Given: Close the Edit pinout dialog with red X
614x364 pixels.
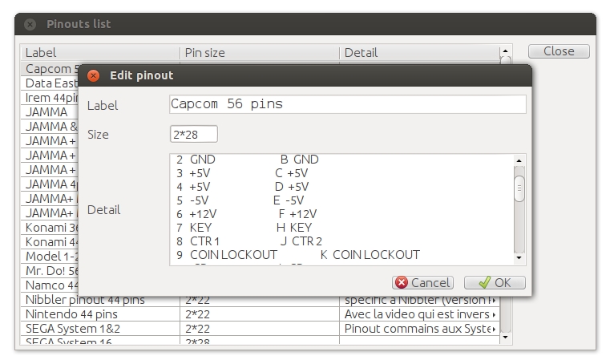Looking at the screenshot, I should pyautogui.click(x=93, y=75).
